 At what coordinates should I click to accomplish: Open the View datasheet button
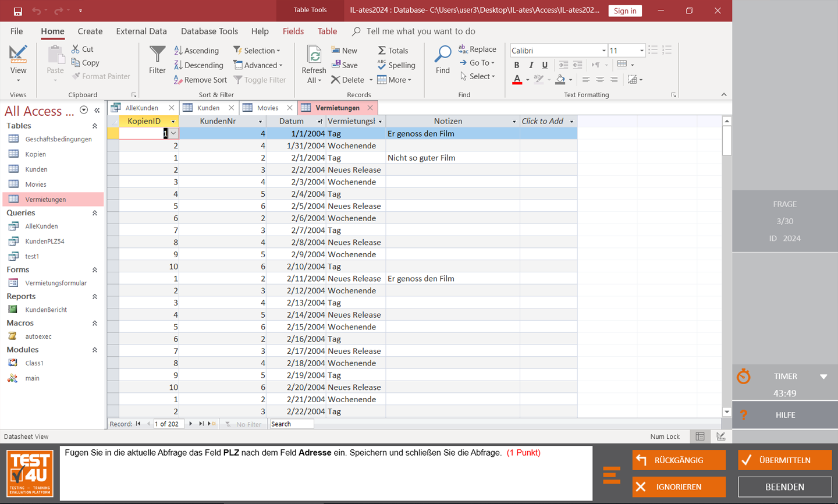[18, 63]
